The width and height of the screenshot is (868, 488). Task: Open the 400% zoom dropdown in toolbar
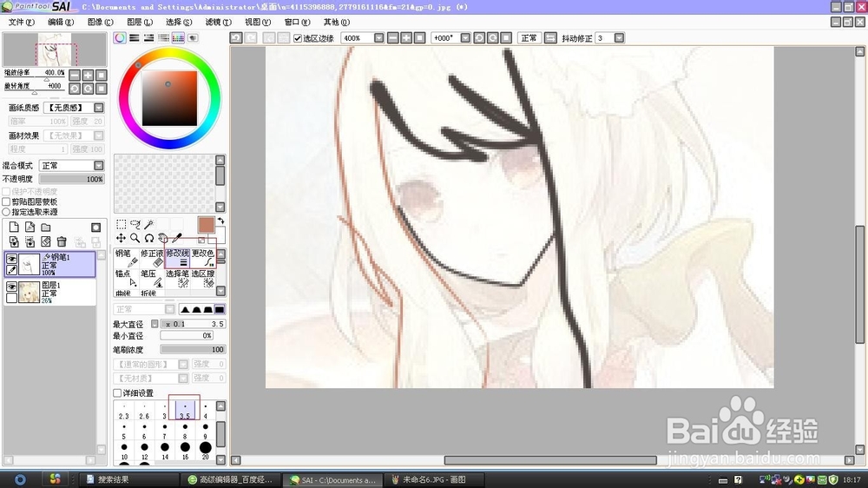tap(378, 37)
